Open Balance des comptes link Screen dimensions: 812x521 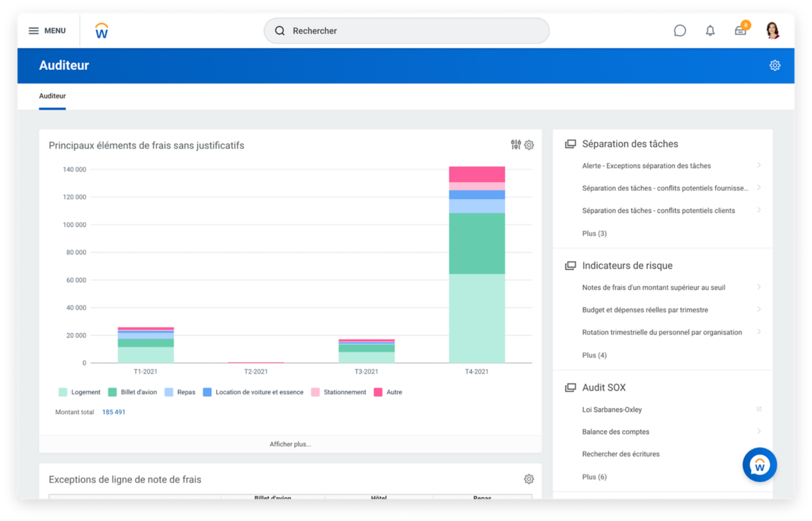pos(615,432)
